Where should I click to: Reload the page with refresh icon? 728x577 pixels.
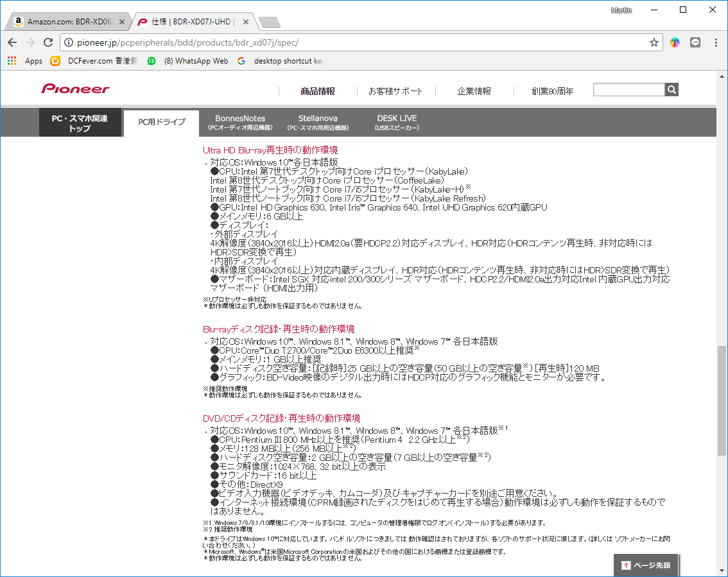48,42
